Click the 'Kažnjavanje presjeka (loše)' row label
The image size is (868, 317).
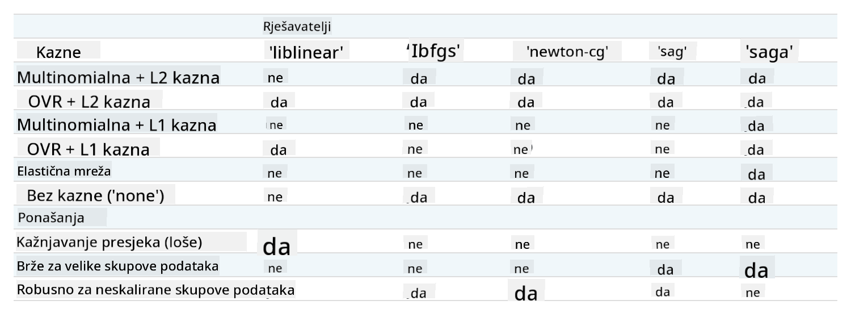pos(109,242)
